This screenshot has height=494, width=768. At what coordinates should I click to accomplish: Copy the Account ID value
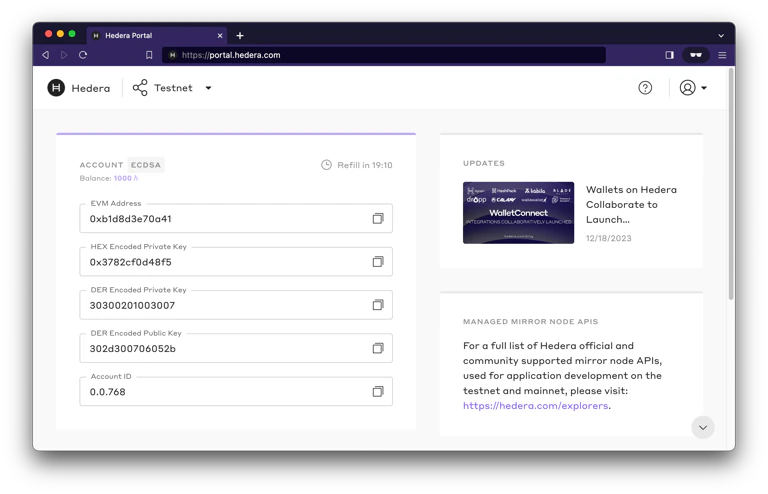click(378, 391)
